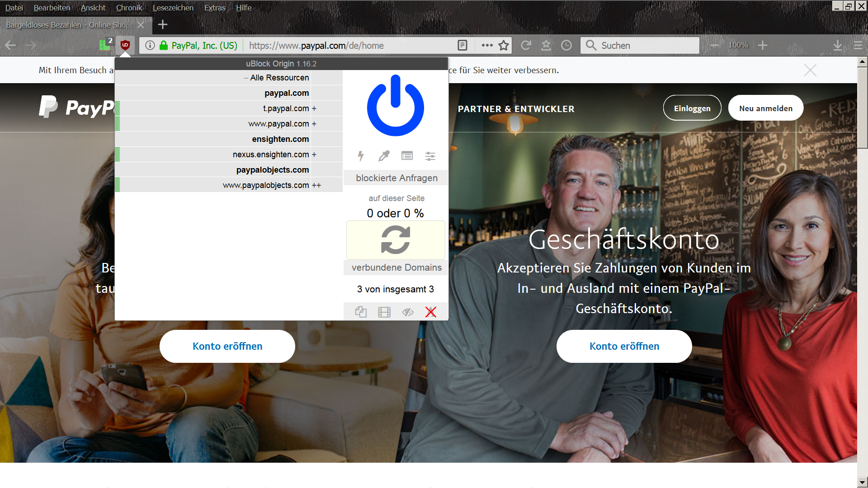
Task: Click the Einloggen button
Action: (692, 108)
